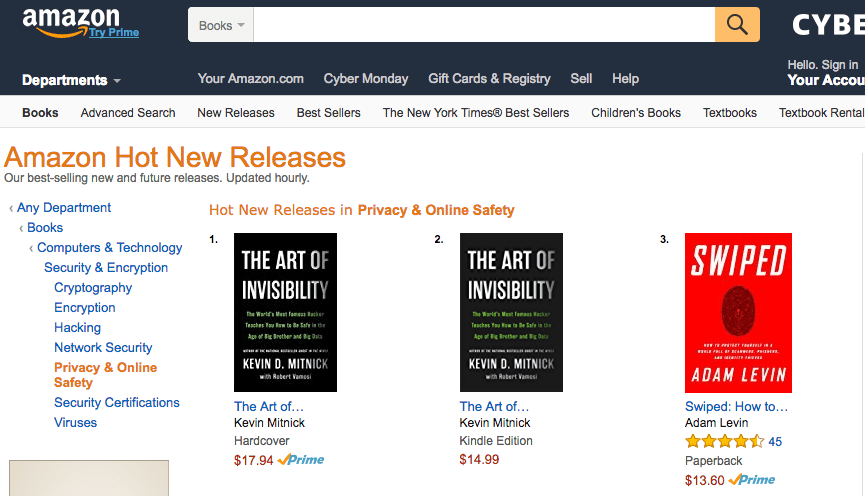Go back to Any Department chevron link
865x496 pixels.
(x=63, y=208)
